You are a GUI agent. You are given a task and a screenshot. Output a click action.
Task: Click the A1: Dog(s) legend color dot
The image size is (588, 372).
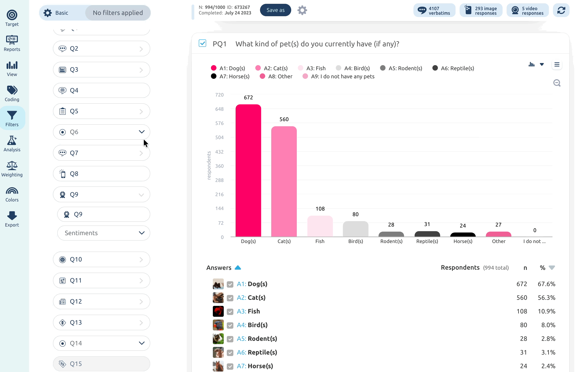[x=214, y=68]
